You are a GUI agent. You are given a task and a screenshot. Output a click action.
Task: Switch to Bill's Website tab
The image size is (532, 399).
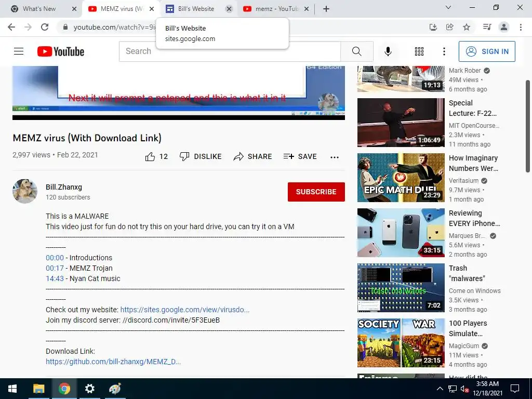195,9
